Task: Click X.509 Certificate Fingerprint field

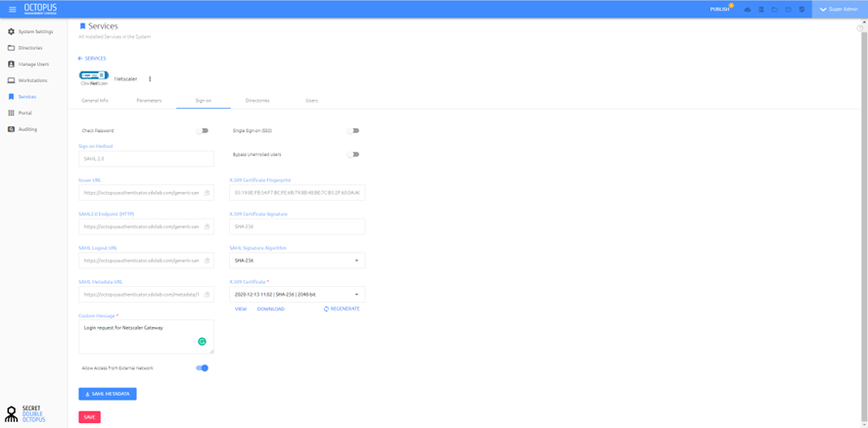Action: 297,193
